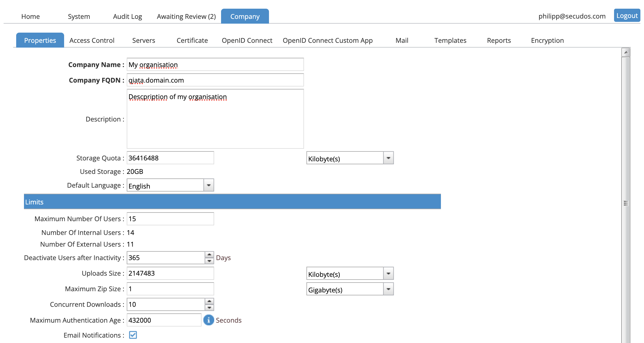The width and height of the screenshot is (644, 343).
Task: Click the scrollbar up arrow
Action: 626,52
